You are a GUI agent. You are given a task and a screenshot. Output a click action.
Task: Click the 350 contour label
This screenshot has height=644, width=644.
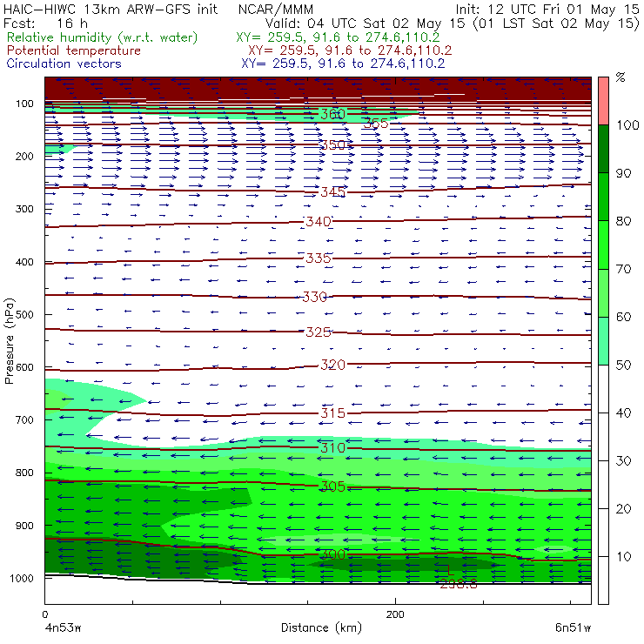333,144
